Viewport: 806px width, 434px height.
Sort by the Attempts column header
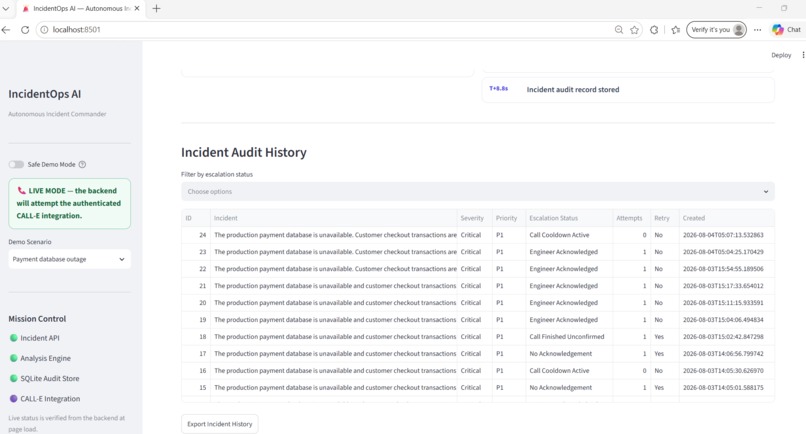(632, 218)
